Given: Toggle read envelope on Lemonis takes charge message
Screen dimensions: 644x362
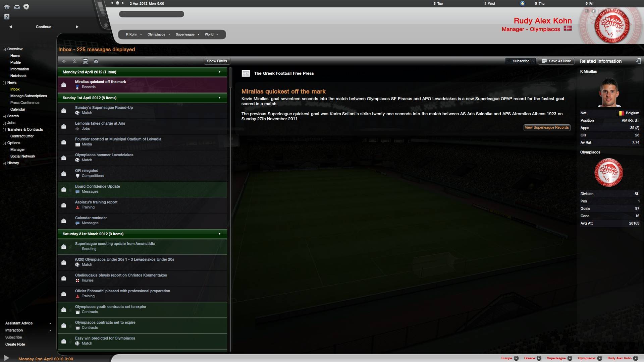Looking at the screenshot, I should coord(64,126).
